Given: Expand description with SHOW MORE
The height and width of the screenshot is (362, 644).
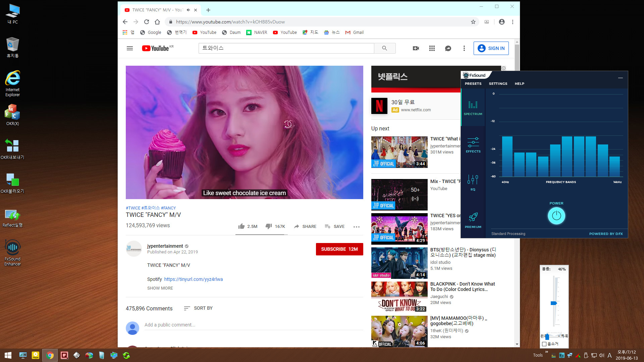Looking at the screenshot, I should 160,288.
